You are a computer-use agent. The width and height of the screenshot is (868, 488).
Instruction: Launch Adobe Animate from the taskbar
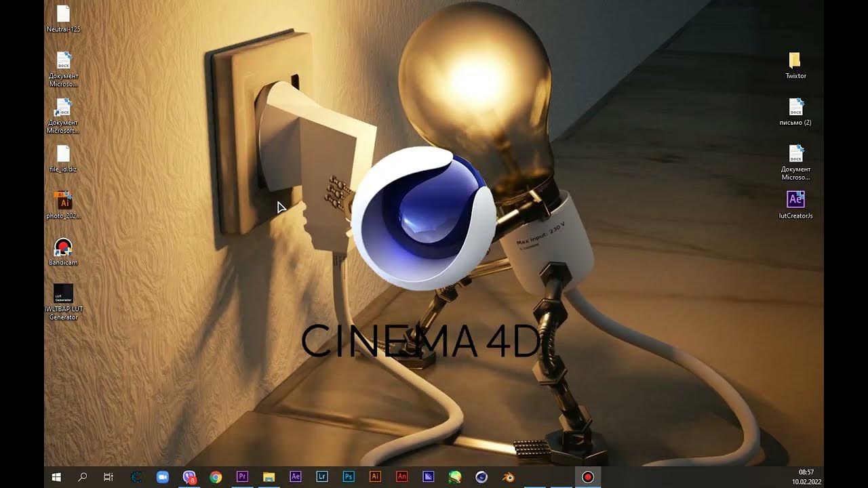(401, 477)
